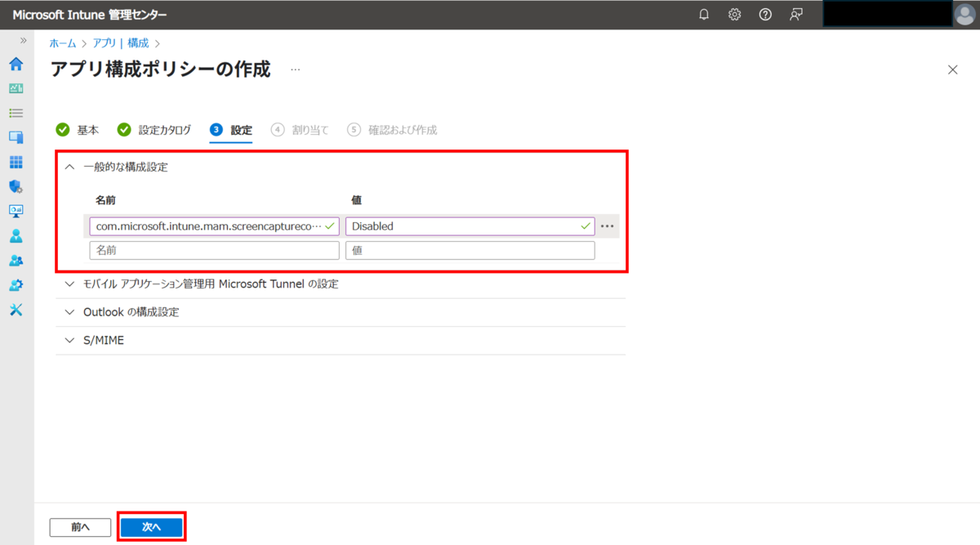The image size is (980, 545).
Task: Go to the ホーム breadcrumb link
Action: (x=63, y=43)
